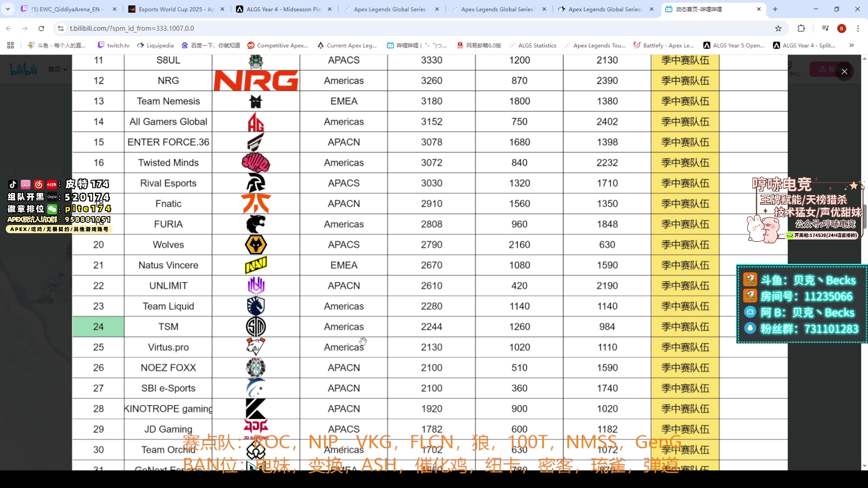Close the image viewer overlay
The width and height of the screenshot is (868, 488).
(844, 71)
